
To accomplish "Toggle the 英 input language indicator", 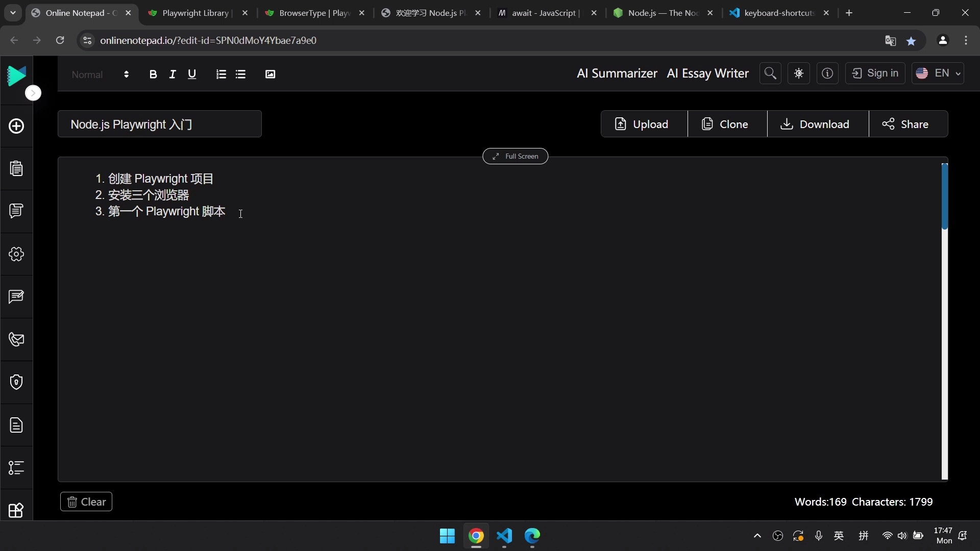I will click(x=839, y=536).
